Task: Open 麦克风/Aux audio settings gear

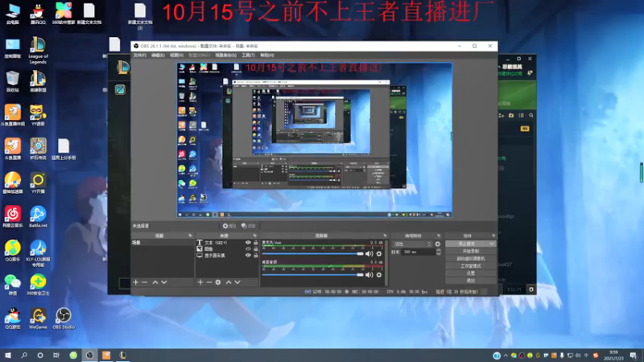Action: click(x=379, y=253)
